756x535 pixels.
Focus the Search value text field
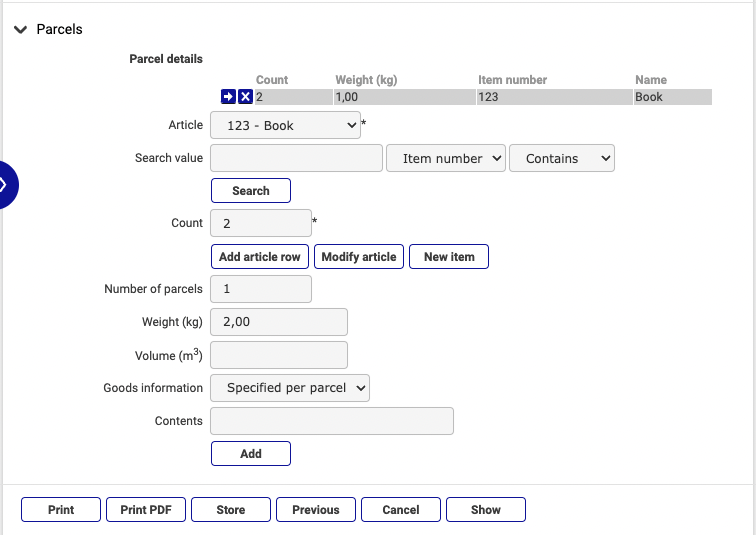[297, 158]
